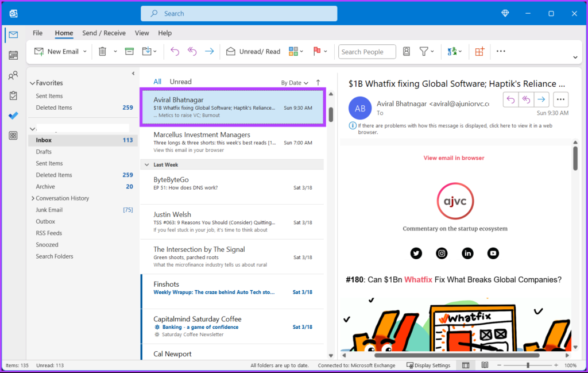Categorize message with colored squares icon
The height and width of the screenshot is (373, 588).
click(x=293, y=51)
